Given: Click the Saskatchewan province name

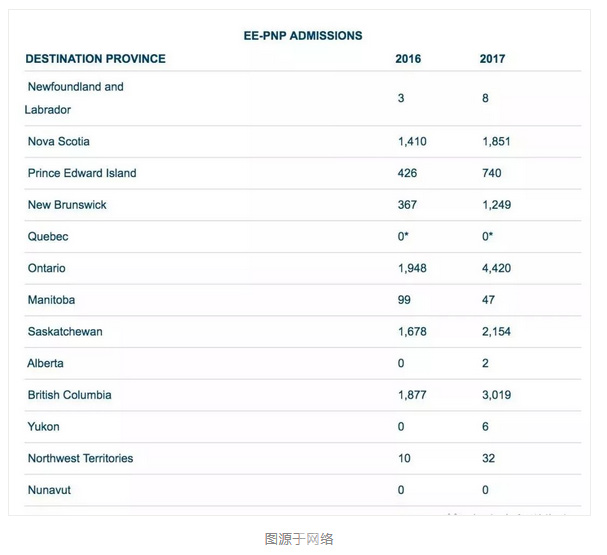Looking at the screenshot, I should point(65,332).
